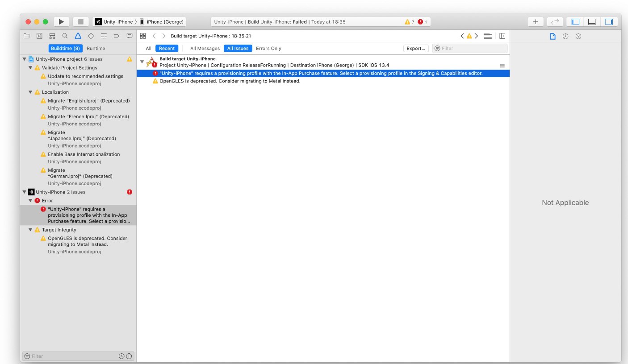Open the Unity-iPhone scheme selector

coord(114,21)
